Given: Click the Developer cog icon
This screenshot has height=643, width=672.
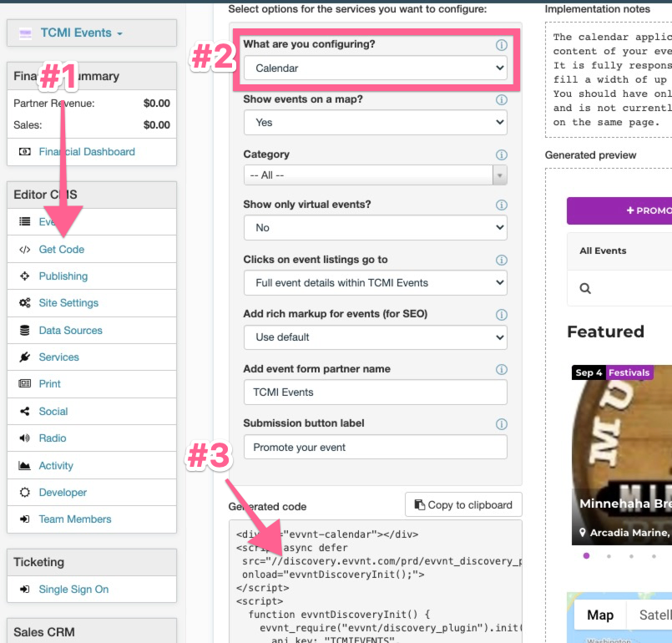Looking at the screenshot, I should (25, 493).
